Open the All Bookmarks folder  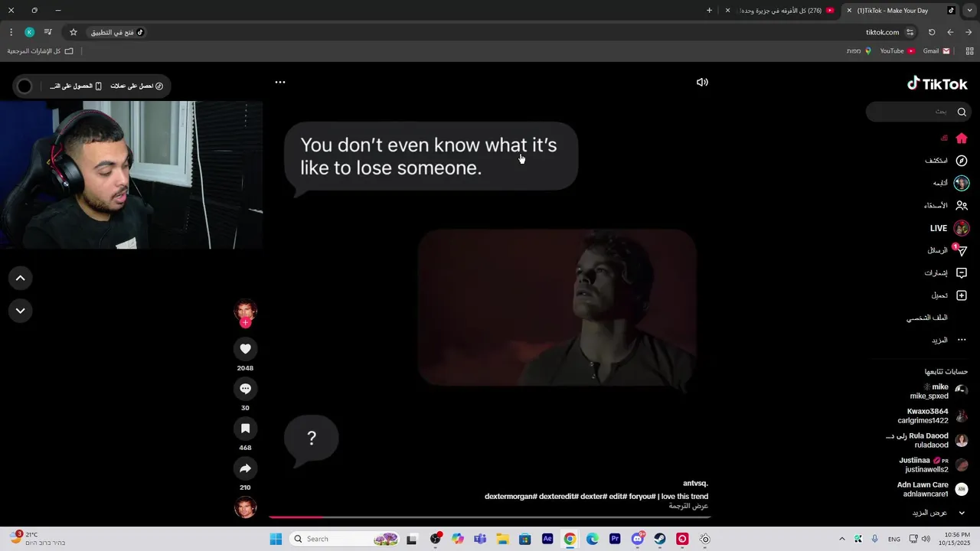coord(41,51)
